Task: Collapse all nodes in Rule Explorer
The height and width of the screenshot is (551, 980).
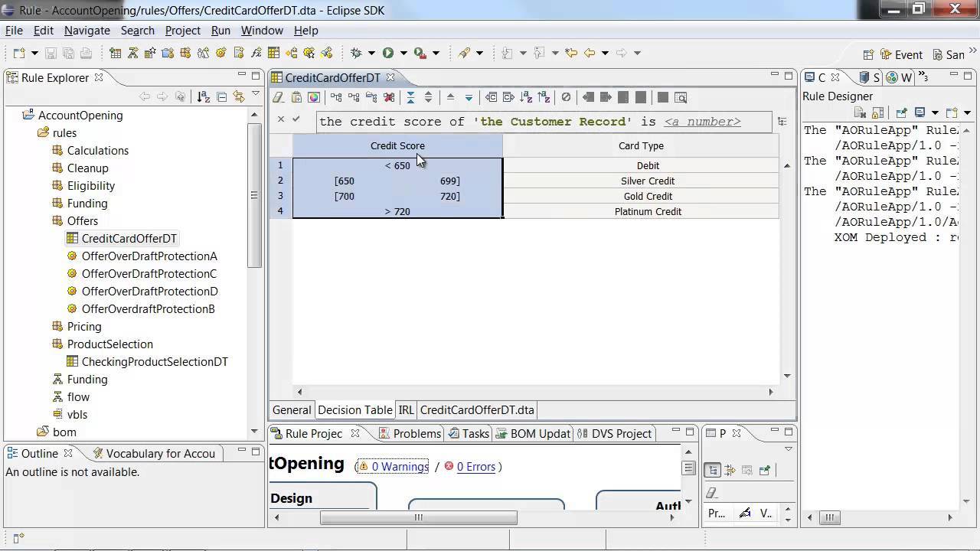Action: [x=222, y=97]
